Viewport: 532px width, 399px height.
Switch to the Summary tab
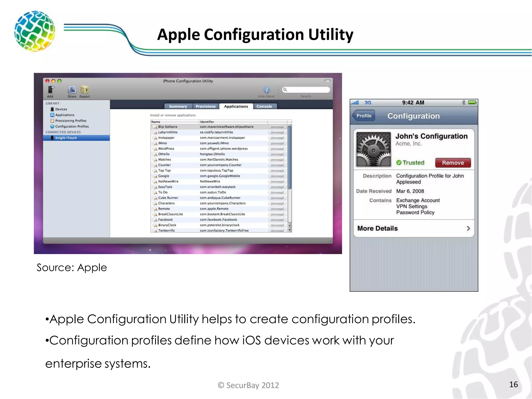point(178,106)
